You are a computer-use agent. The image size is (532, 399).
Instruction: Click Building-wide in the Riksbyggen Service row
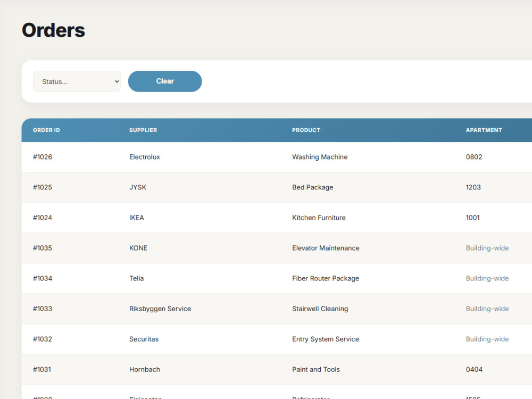pyautogui.click(x=487, y=309)
